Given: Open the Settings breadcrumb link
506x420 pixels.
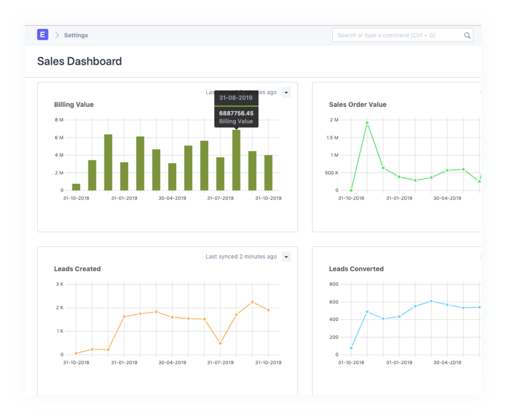Looking at the screenshot, I should (76, 35).
